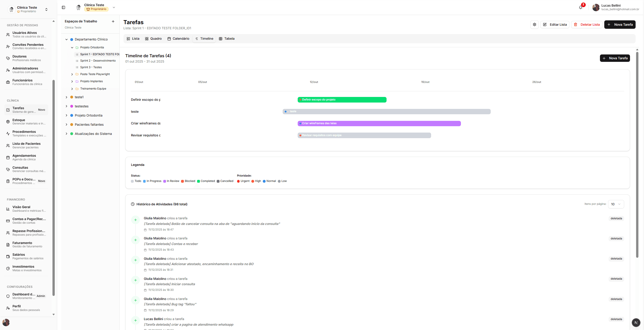Click the notifications bell icon
This screenshot has height=330, width=644.
click(x=581, y=7)
